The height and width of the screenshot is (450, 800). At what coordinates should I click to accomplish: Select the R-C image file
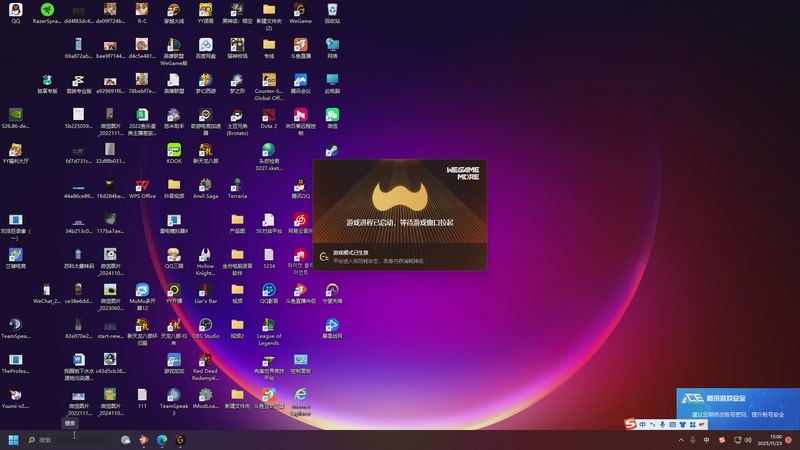point(142,13)
